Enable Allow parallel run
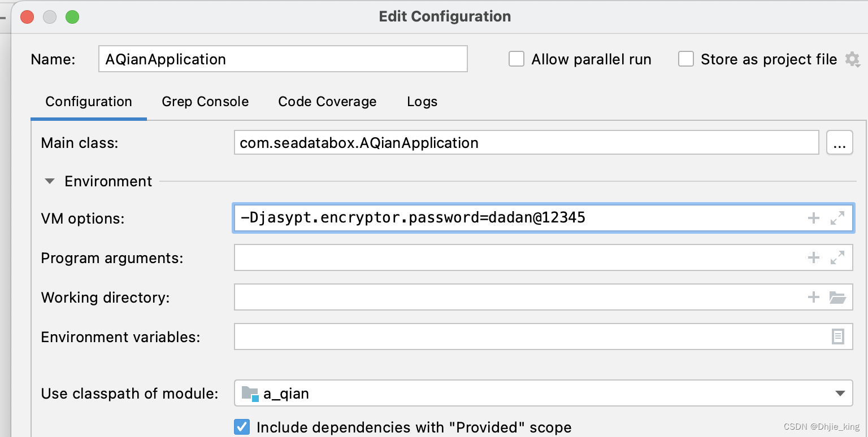The height and width of the screenshot is (437, 868). tap(517, 59)
